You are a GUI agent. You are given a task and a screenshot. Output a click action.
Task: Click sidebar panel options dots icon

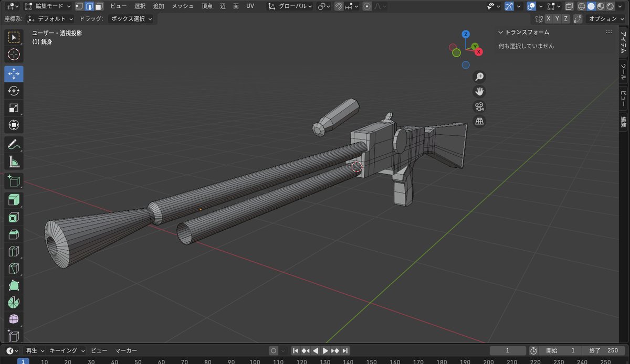(608, 32)
